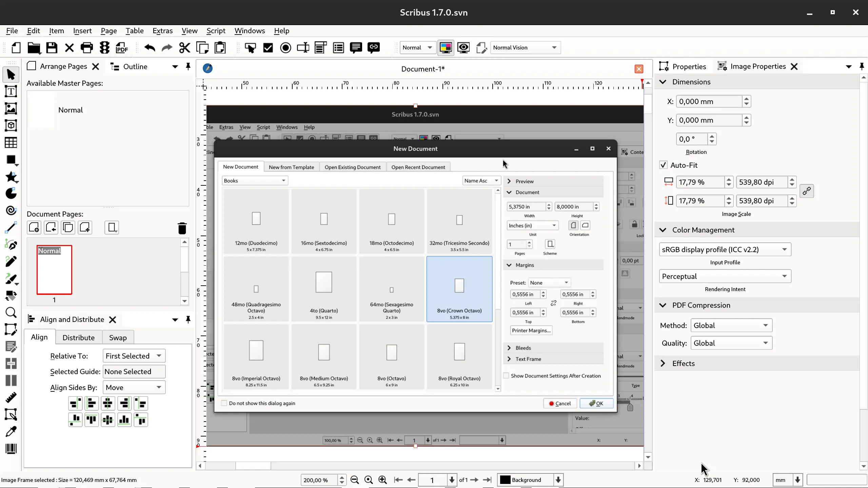Select the PDF radio button tool
The image size is (868, 488).
(x=285, y=48)
